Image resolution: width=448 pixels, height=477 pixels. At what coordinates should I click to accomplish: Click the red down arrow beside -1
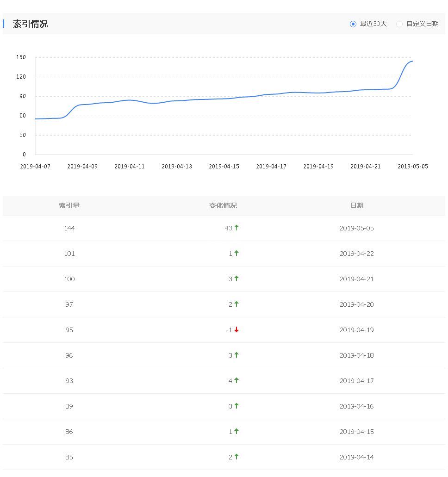pyautogui.click(x=236, y=329)
